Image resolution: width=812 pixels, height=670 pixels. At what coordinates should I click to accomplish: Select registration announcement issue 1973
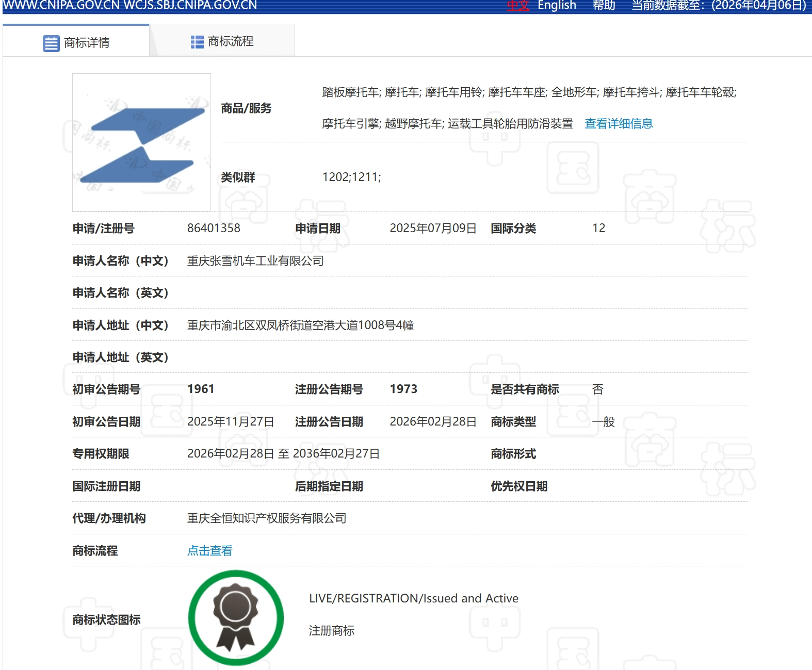point(403,389)
